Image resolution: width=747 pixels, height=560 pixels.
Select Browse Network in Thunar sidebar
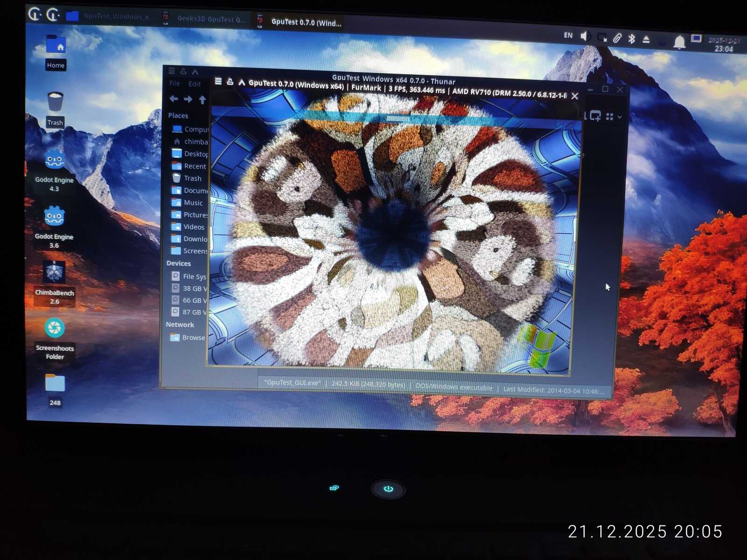click(x=187, y=337)
